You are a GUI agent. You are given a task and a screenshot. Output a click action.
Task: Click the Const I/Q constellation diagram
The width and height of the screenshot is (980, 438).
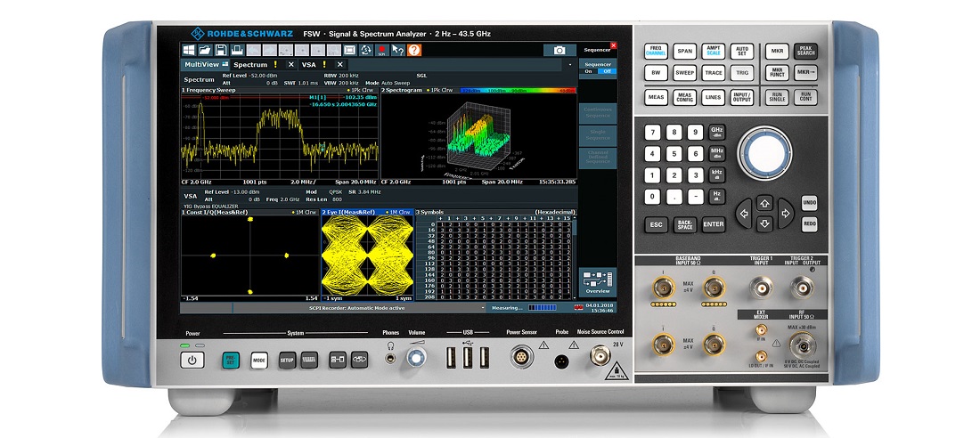tap(250, 255)
